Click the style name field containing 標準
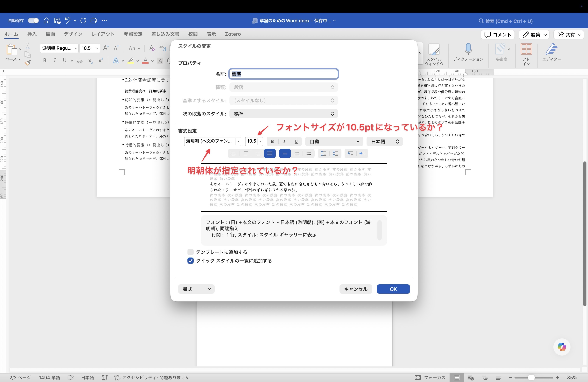 tap(283, 74)
